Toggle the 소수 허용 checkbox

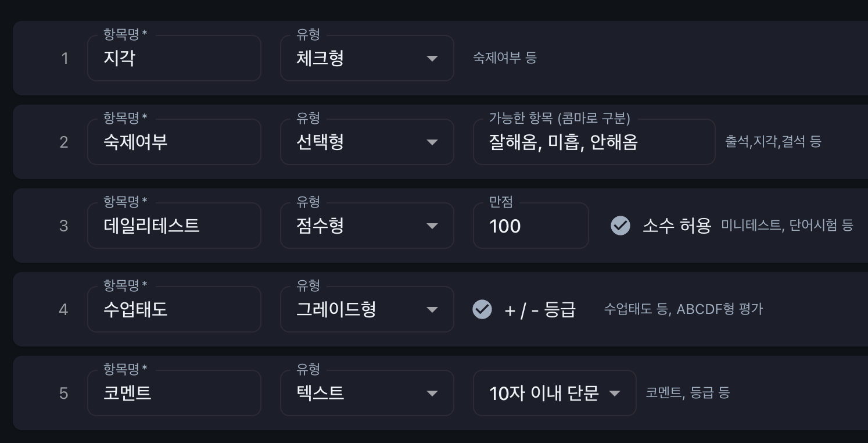click(x=620, y=226)
